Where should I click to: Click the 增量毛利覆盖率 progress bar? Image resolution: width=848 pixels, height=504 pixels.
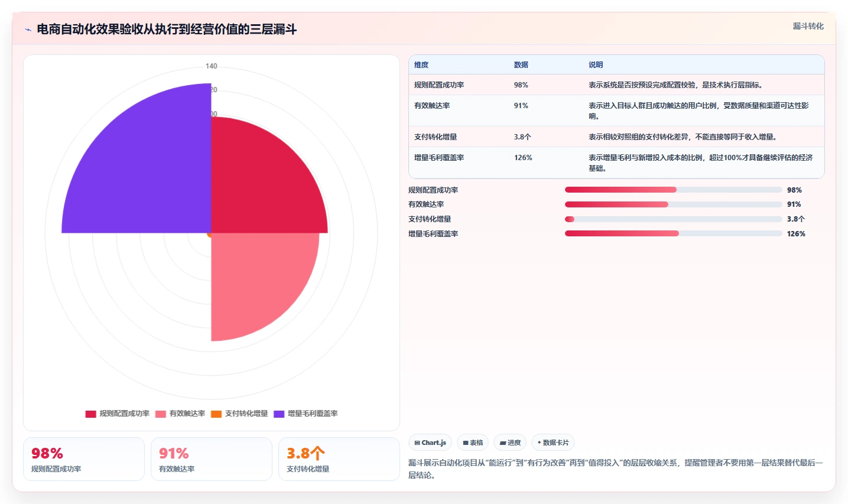(x=674, y=233)
